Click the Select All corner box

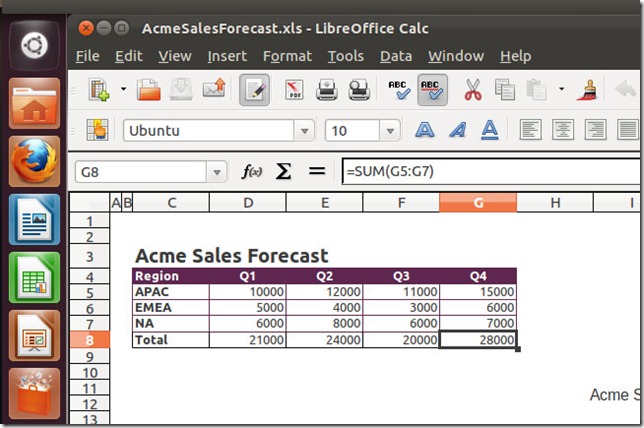coord(90,202)
